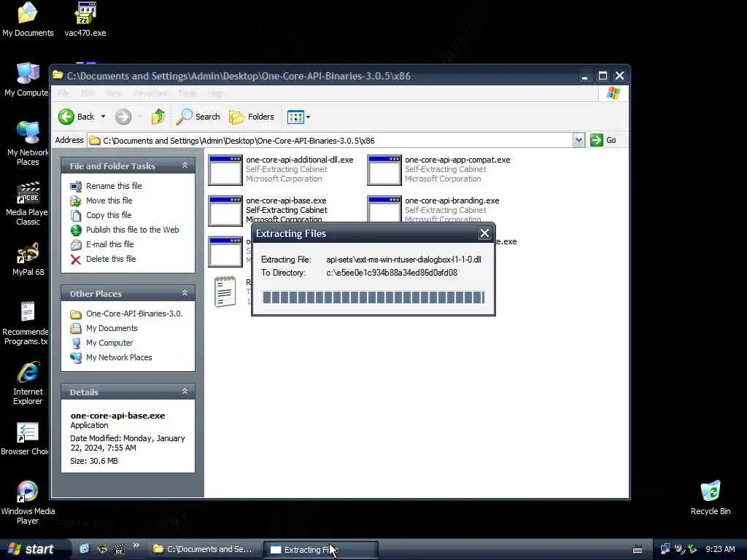Select one-core-api-app-compat.exe file
This screenshot has width=747, height=560.
tap(438, 169)
